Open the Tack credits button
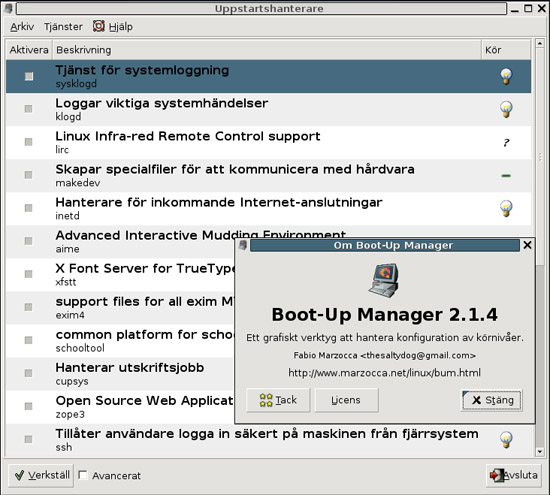550x495 pixels. 278,400
